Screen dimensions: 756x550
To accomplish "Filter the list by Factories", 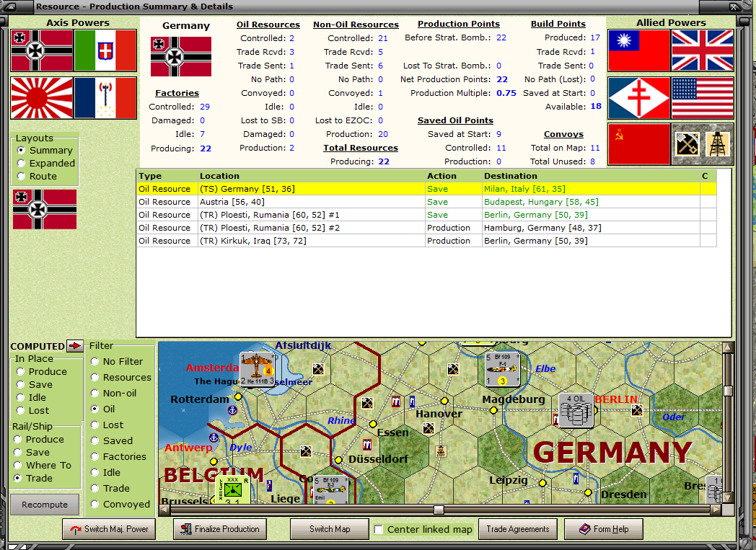I will pos(95,456).
